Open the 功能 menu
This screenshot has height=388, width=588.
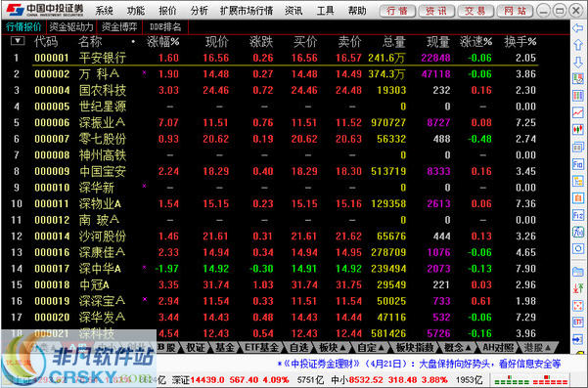click(136, 11)
